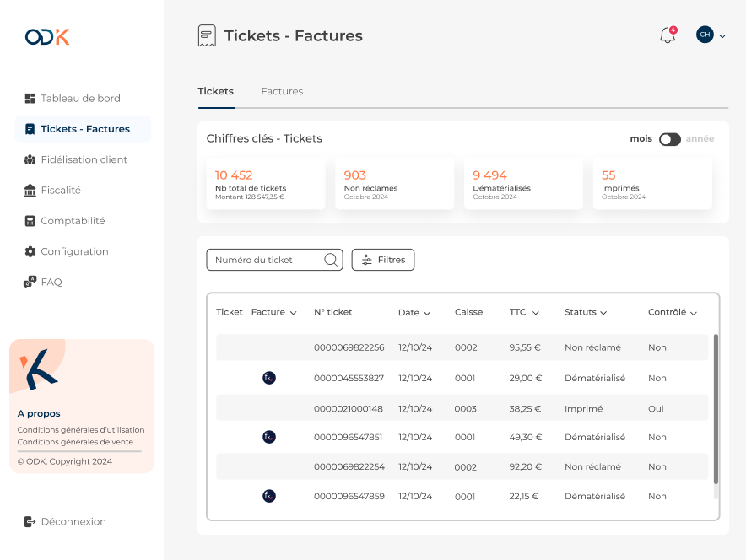Open FAQ menu item
746x560 pixels.
pyautogui.click(x=51, y=282)
